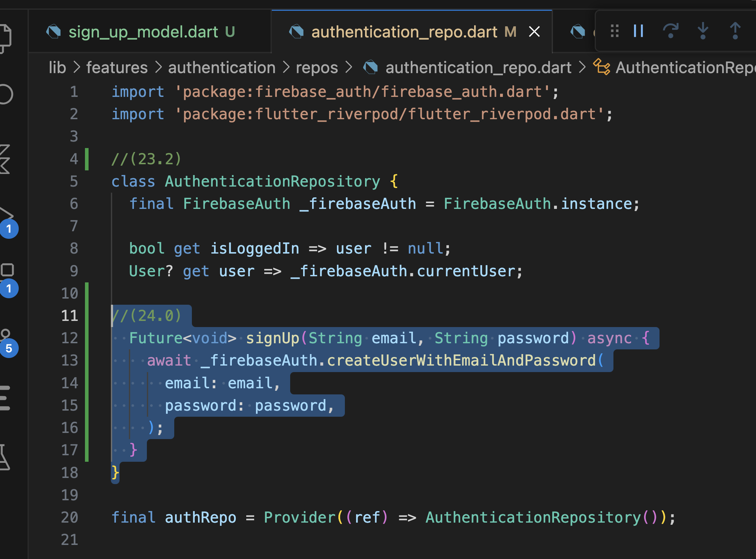Viewport: 756px width, 559px height.
Task: Click the debug Step Out arrow
Action: 735,31
